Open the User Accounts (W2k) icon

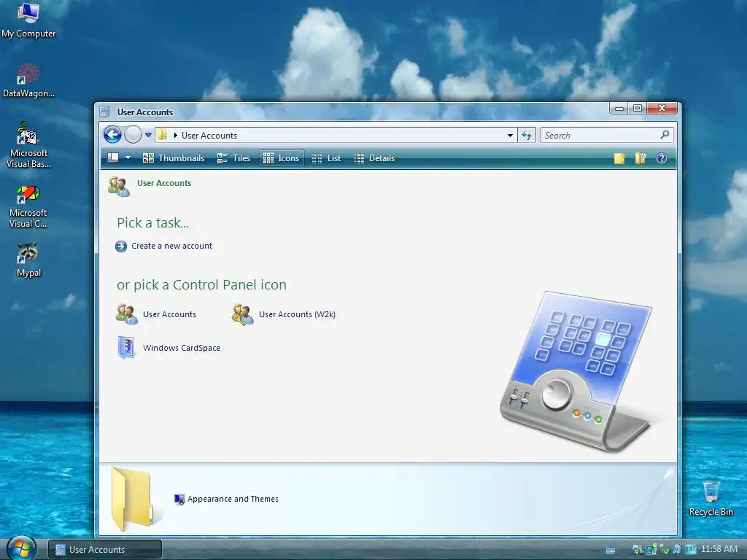tap(242, 314)
